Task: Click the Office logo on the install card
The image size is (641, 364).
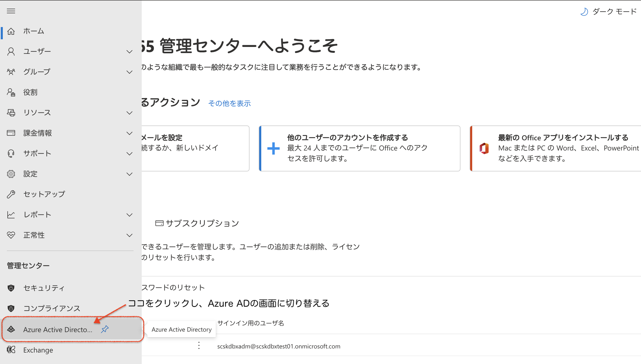Action: 484,148
